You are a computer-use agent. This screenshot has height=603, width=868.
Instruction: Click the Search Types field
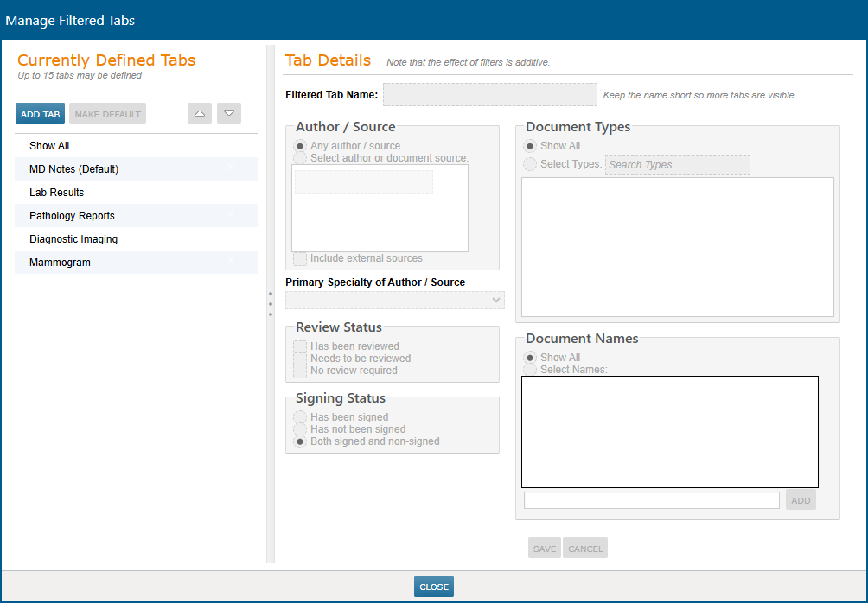tap(678, 163)
